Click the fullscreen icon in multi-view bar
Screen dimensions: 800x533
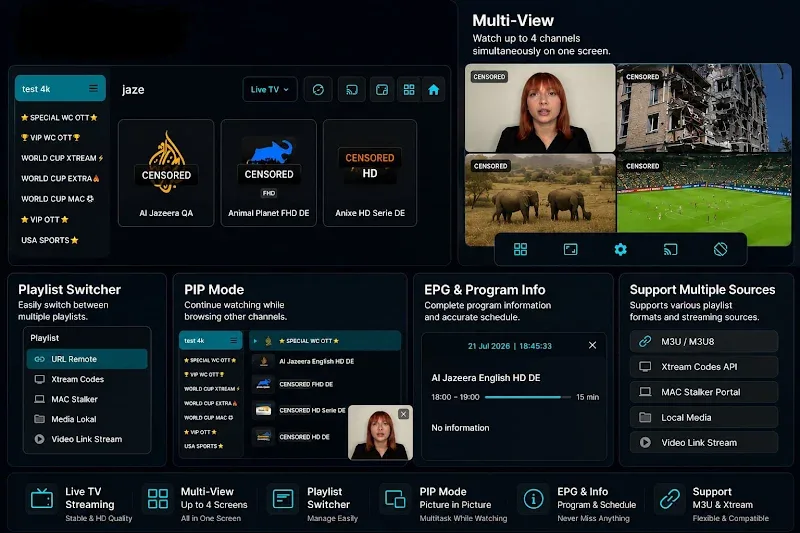coord(570,249)
